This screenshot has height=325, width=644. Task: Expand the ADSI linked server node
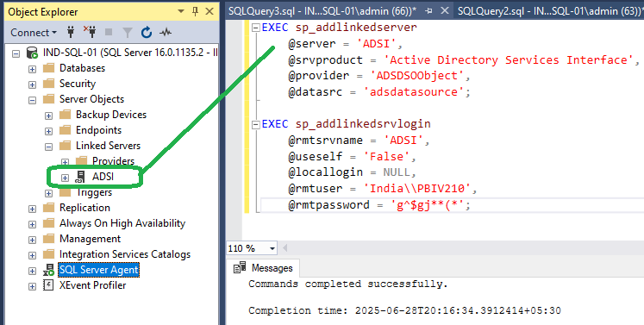[x=65, y=178]
